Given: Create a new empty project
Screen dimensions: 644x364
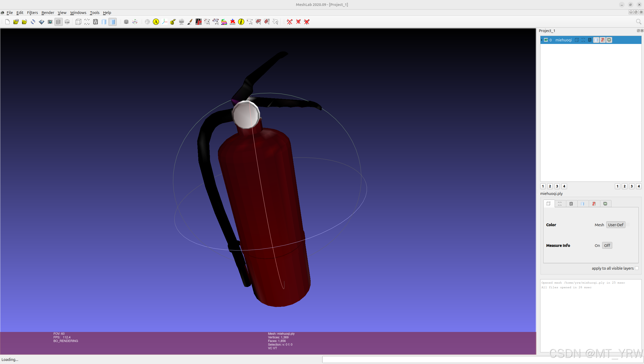Looking at the screenshot, I should (7, 22).
